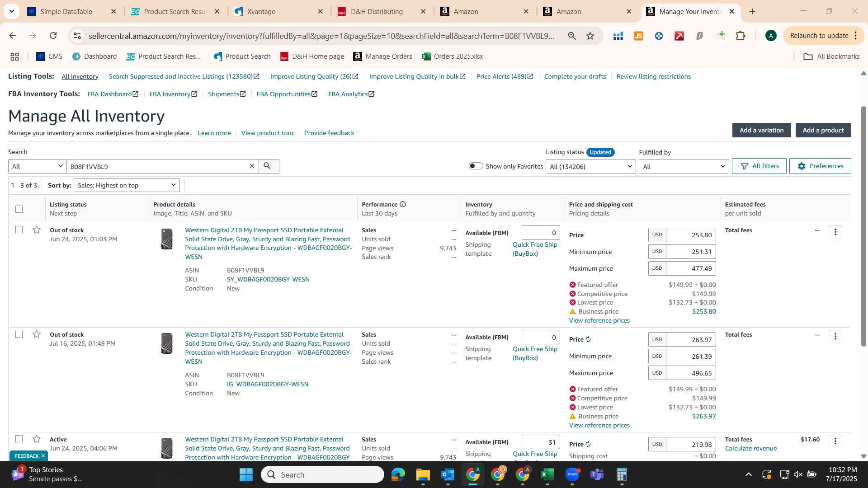This screenshot has width=868, height=488.
Task: Go back with the browser back arrow
Action: pos(13,36)
